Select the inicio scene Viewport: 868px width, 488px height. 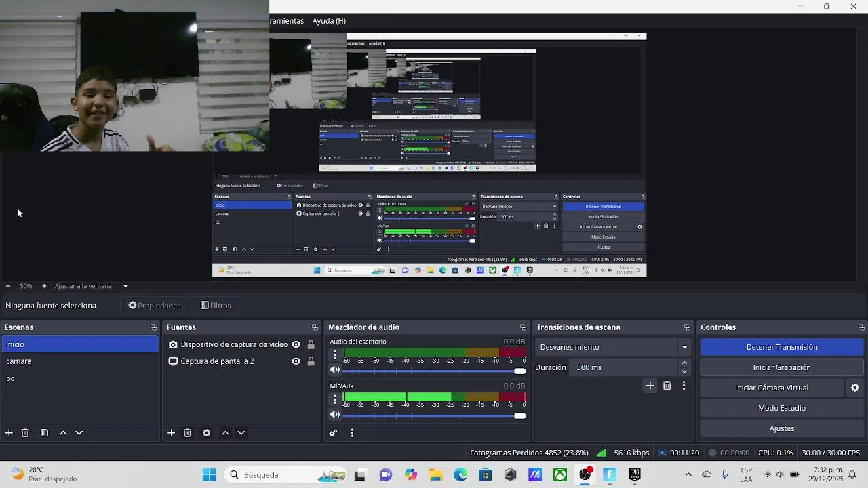79,344
